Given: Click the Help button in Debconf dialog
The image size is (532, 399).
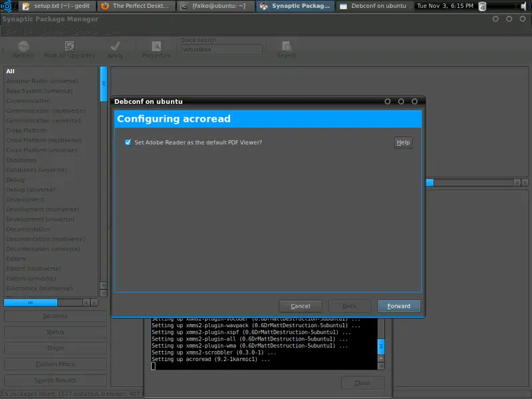Looking at the screenshot, I should click(404, 142).
